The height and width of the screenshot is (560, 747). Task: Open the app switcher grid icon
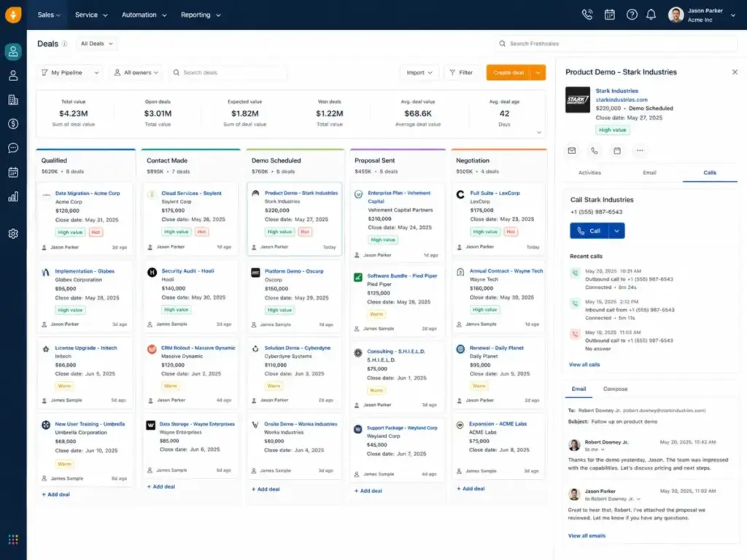(x=13, y=540)
